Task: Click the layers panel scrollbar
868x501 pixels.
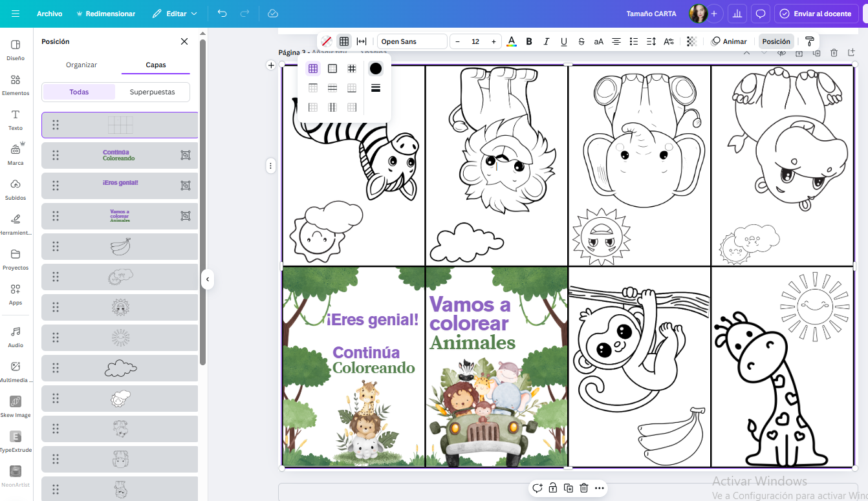Action: [202, 202]
